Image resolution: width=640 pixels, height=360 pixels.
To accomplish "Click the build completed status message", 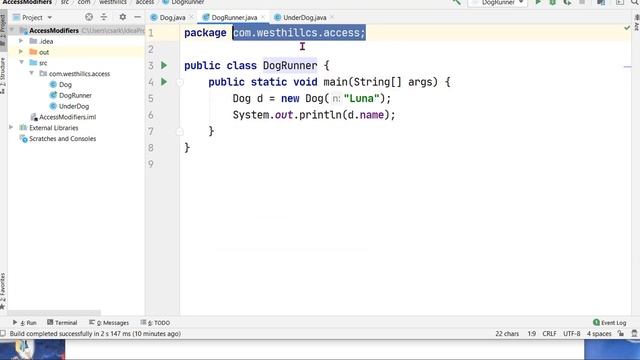I will pos(95,333).
